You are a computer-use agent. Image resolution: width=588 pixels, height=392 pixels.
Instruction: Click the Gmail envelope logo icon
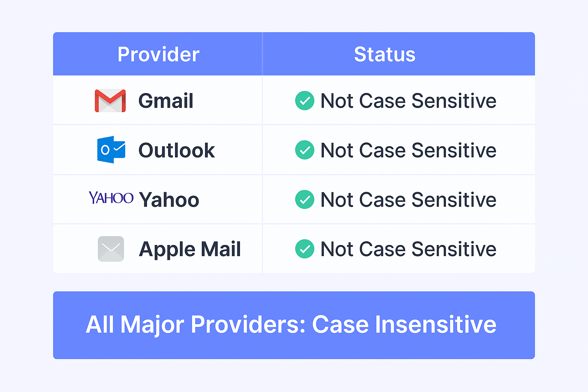point(110,101)
